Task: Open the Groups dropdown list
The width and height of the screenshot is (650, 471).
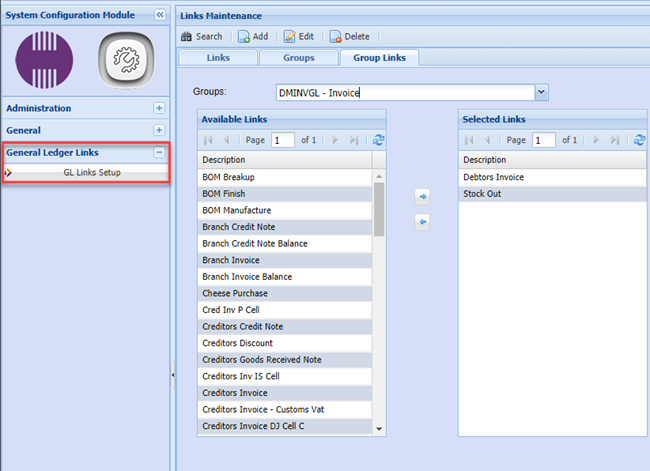Action: point(541,92)
